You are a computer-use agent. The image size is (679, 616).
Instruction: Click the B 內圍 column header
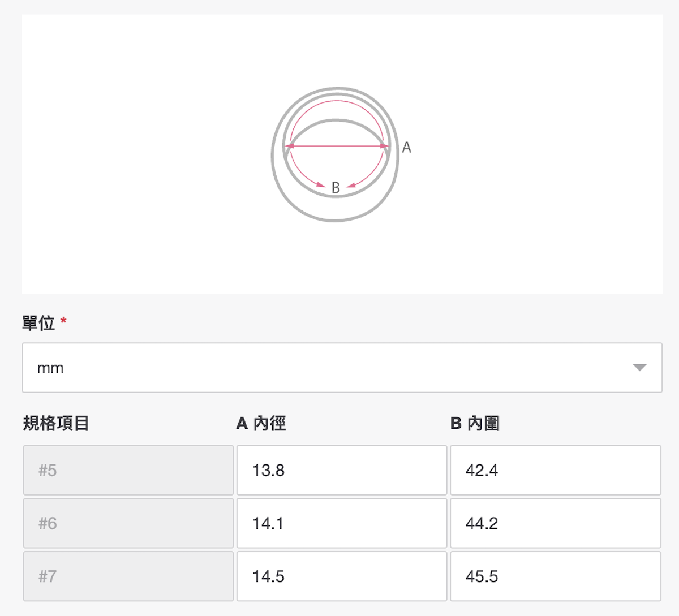[x=475, y=423]
